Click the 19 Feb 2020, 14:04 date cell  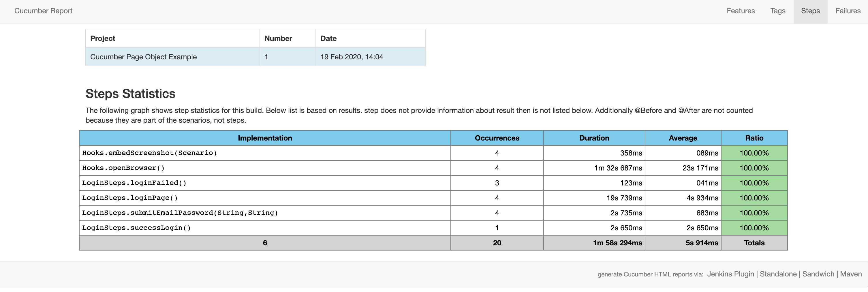(370, 56)
